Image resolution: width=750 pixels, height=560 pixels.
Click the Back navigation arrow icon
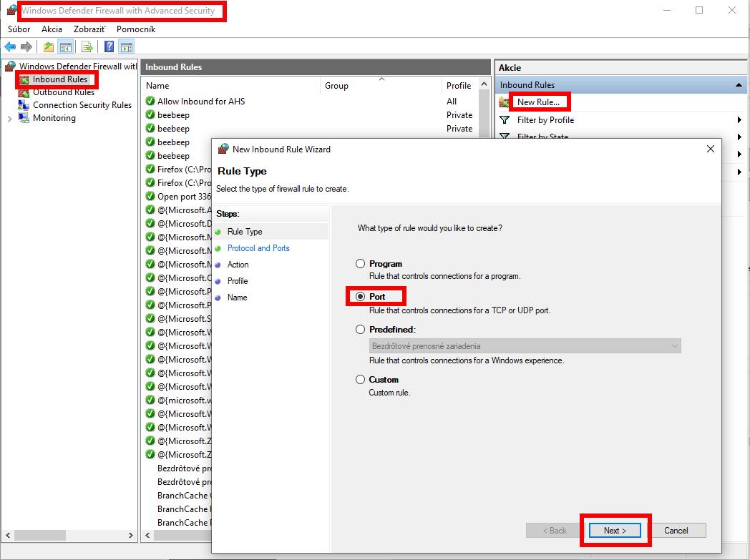10,46
